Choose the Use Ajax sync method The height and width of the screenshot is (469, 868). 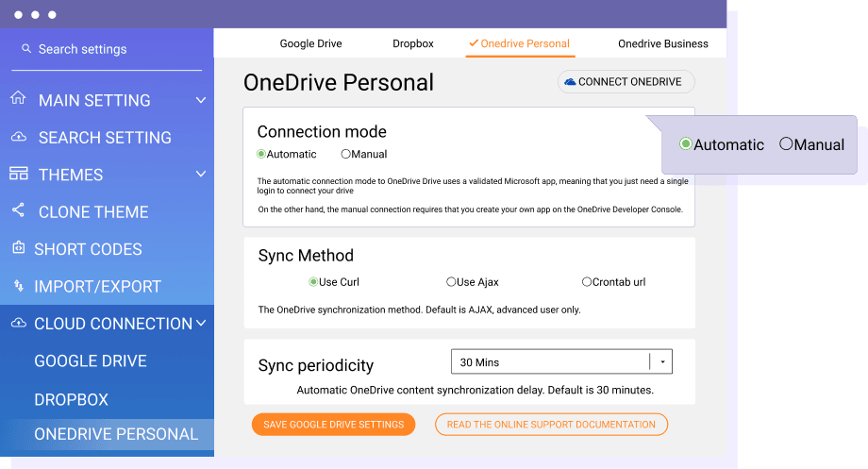(x=451, y=282)
